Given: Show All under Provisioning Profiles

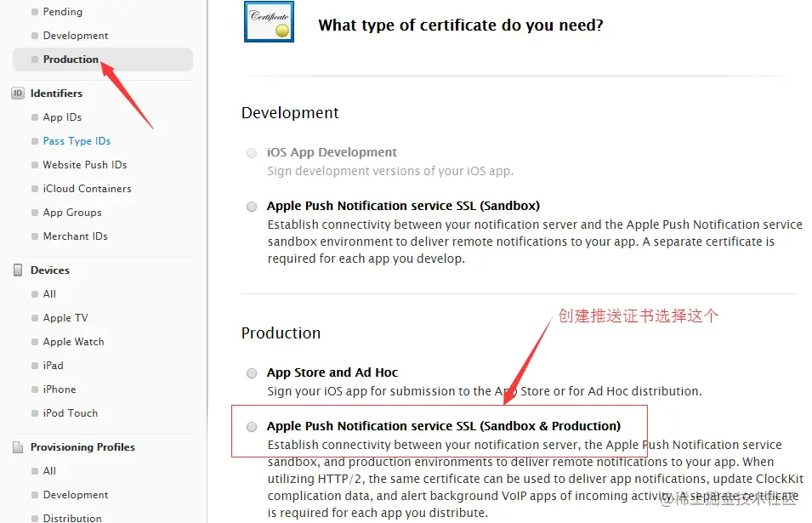Looking at the screenshot, I should [x=49, y=471].
